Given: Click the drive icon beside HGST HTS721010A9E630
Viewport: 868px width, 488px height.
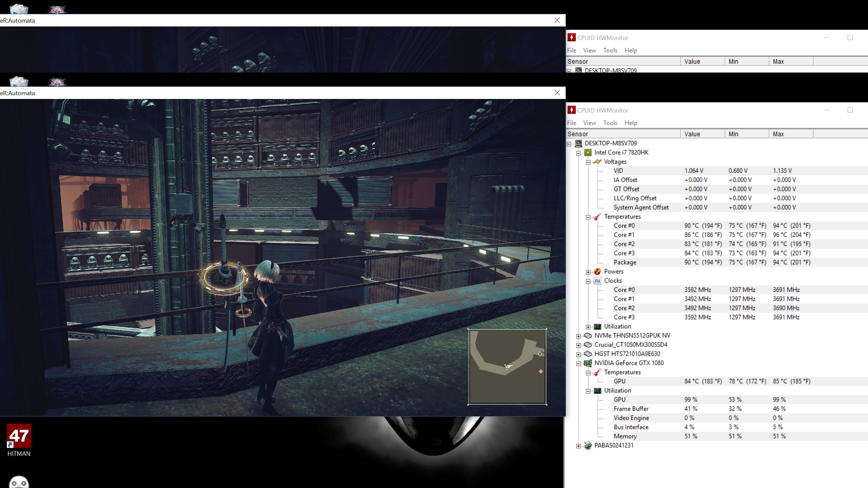Looking at the screenshot, I should click(x=588, y=354).
